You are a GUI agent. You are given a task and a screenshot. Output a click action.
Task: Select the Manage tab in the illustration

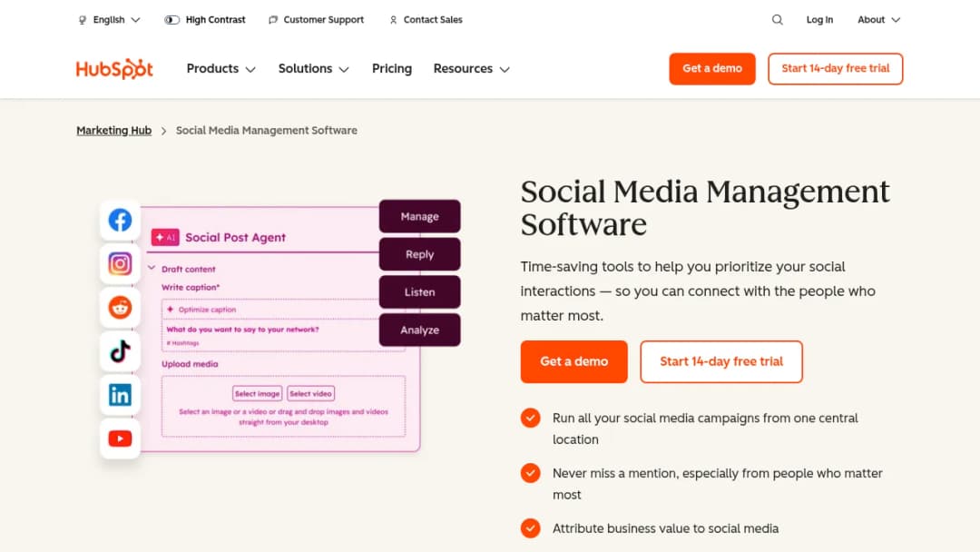click(x=419, y=216)
